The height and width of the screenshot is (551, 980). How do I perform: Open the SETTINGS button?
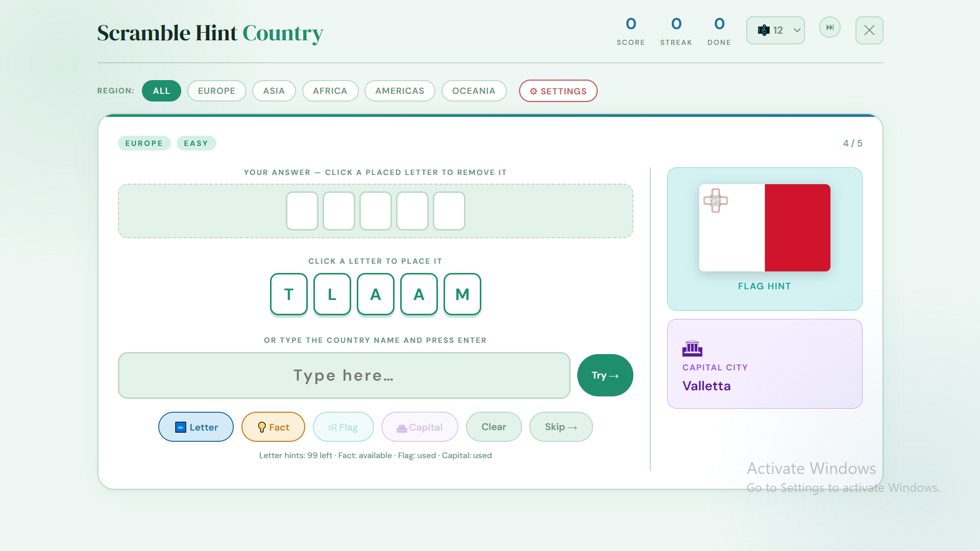point(558,91)
